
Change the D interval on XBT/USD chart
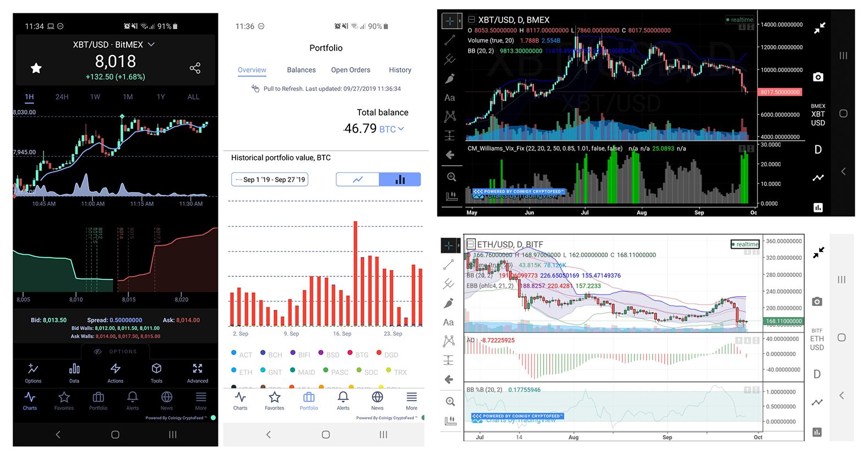[818, 149]
